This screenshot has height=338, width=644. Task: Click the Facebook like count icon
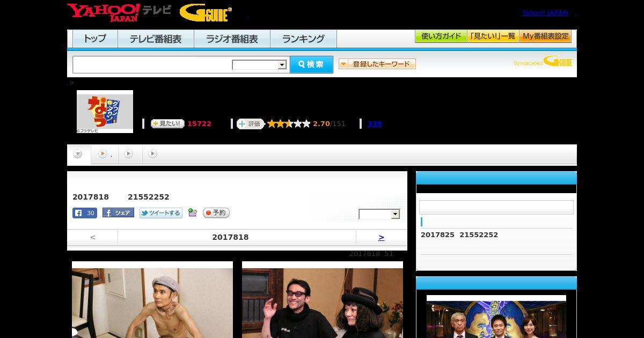click(85, 213)
